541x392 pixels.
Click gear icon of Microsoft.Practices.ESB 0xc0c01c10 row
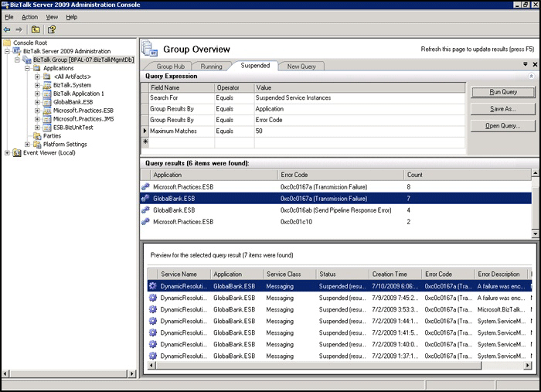(x=145, y=222)
